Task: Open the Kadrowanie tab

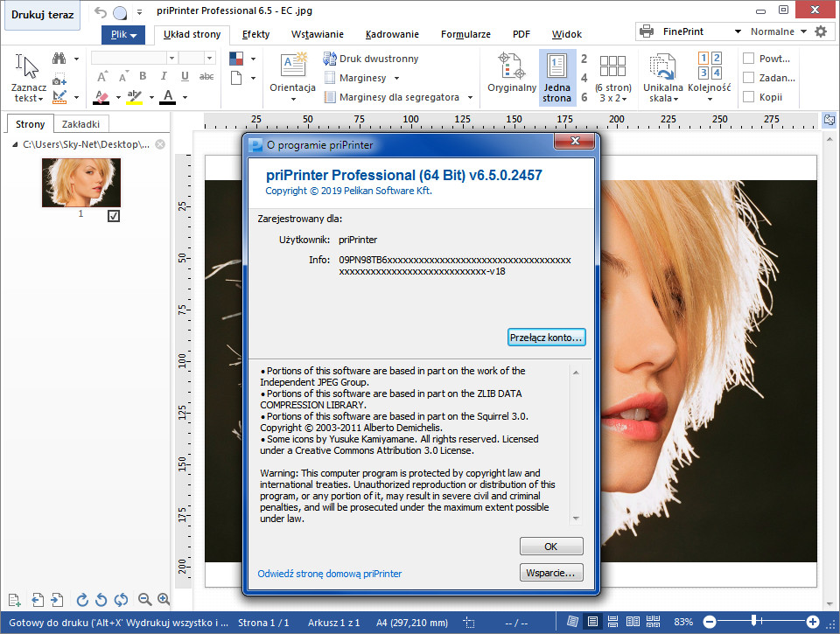Action: [392, 34]
